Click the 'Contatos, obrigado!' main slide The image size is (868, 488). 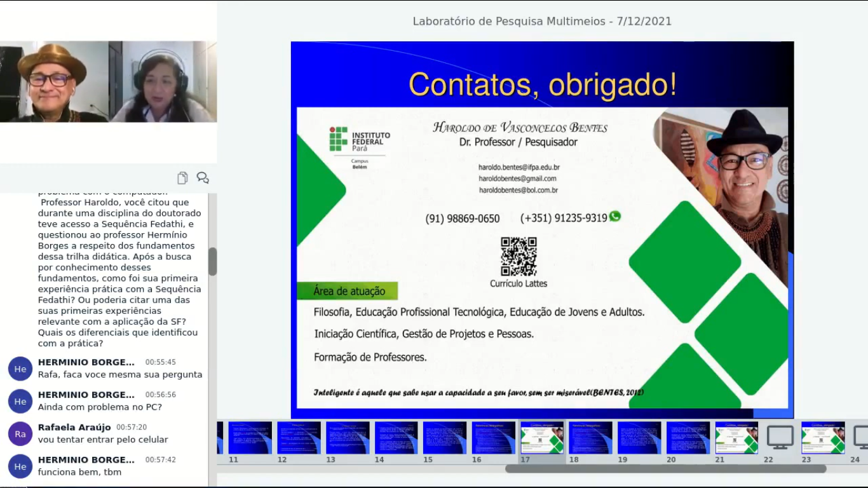pyautogui.click(x=542, y=229)
